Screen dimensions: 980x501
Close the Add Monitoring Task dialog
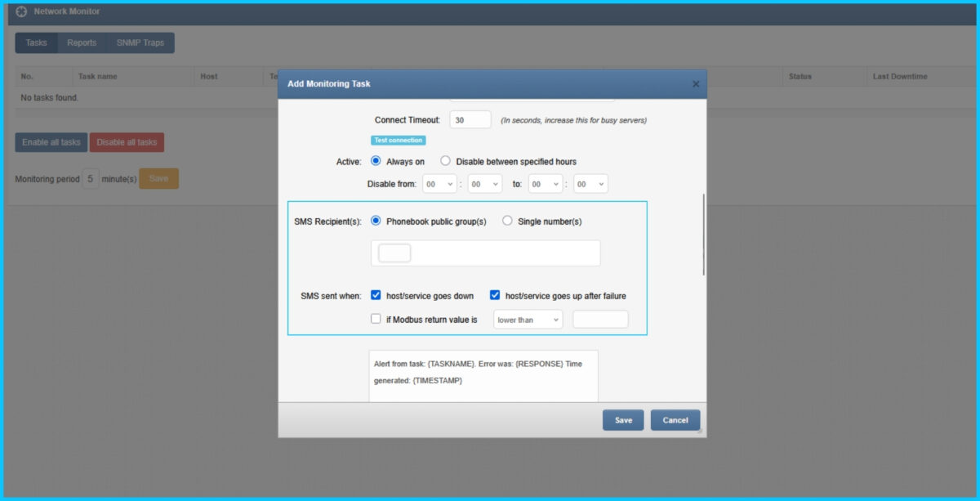click(696, 84)
